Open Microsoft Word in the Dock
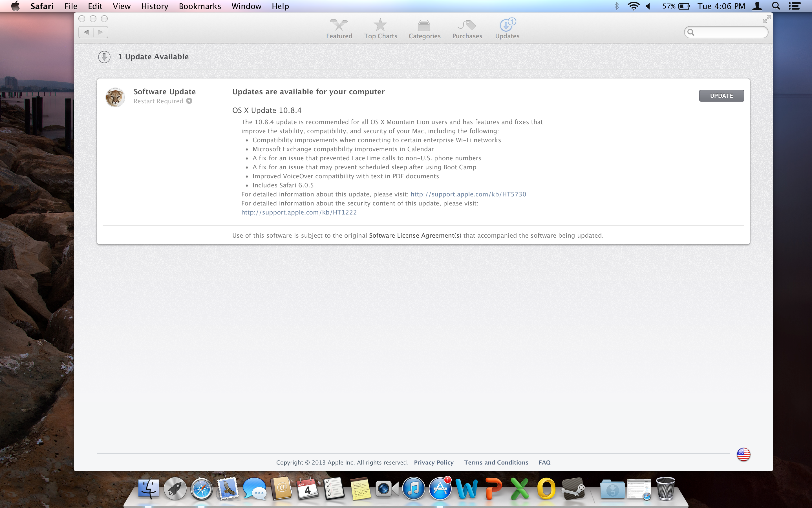This screenshot has width=812, height=508. (466, 489)
